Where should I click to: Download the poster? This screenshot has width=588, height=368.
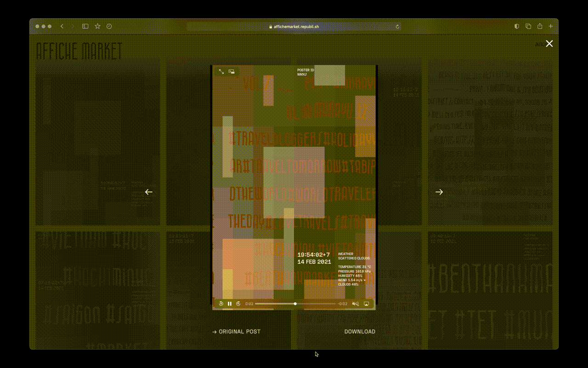click(x=360, y=332)
